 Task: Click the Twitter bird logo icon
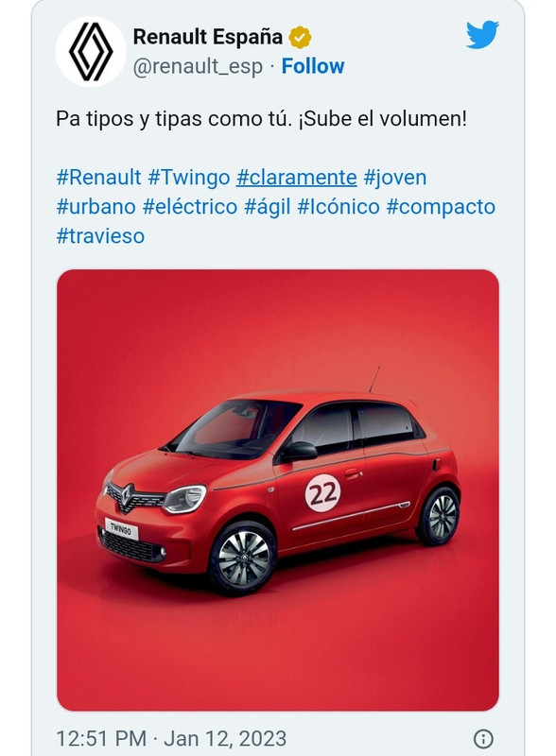(x=482, y=34)
